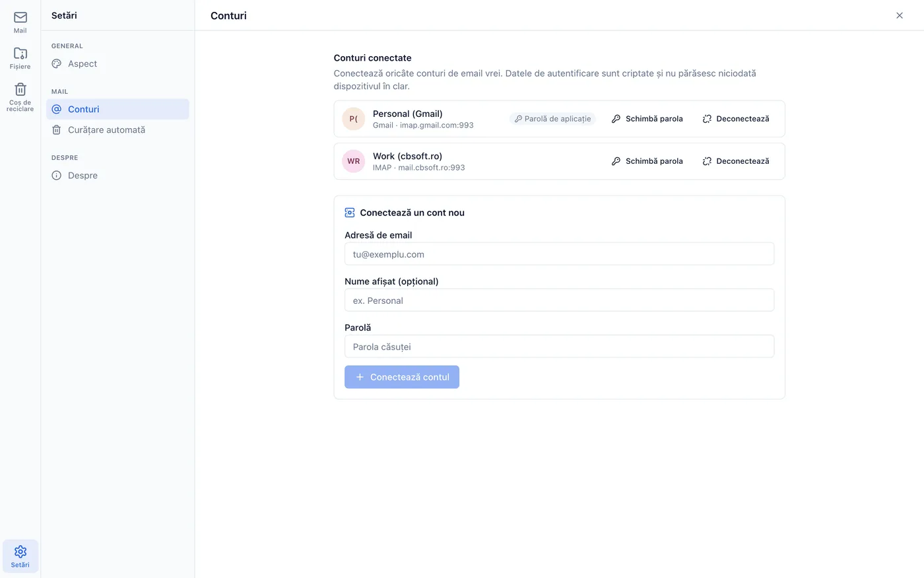Click the Setări gear icon
This screenshot has width=924, height=578.
click(x=20, y=552)
